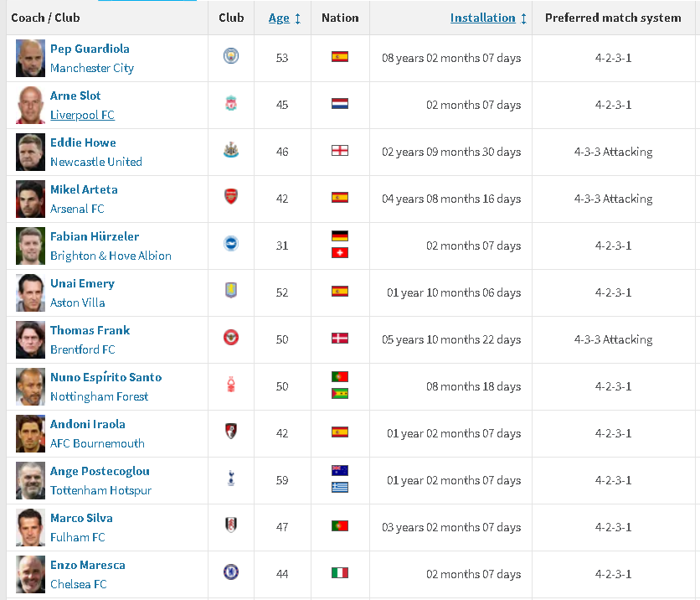The width and height of the screenshot is (700, 600).
Task: Open the Tottenham Hotspur crest icon
Action: (x=231, y=478)
